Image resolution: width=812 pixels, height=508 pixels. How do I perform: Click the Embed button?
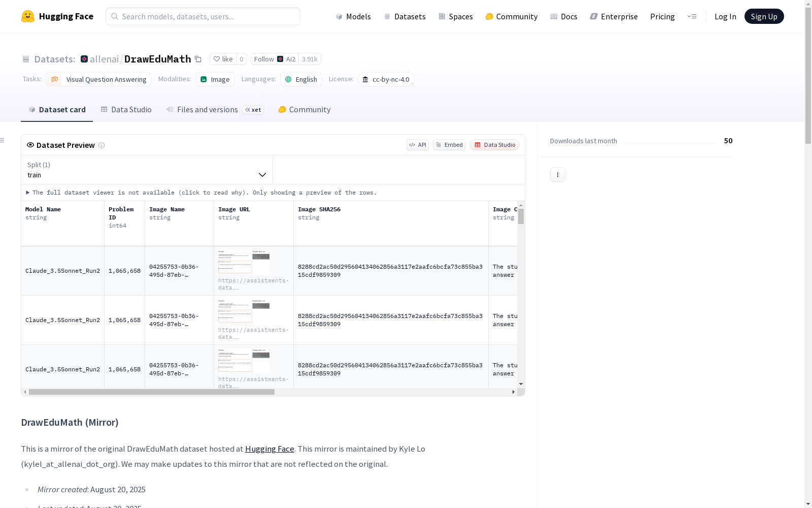pos(449,145)
